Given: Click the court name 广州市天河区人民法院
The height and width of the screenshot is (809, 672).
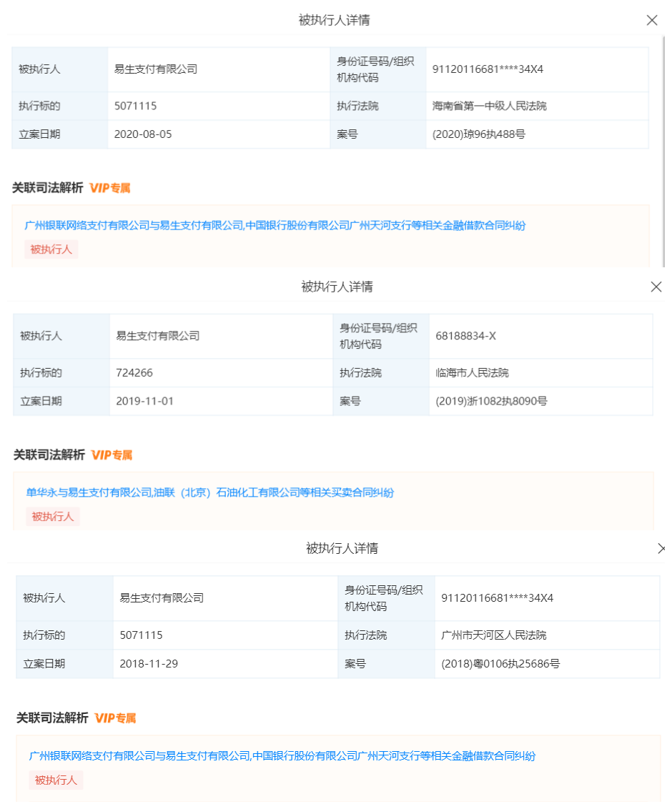Looking at the screenshot, I should 493,635.
